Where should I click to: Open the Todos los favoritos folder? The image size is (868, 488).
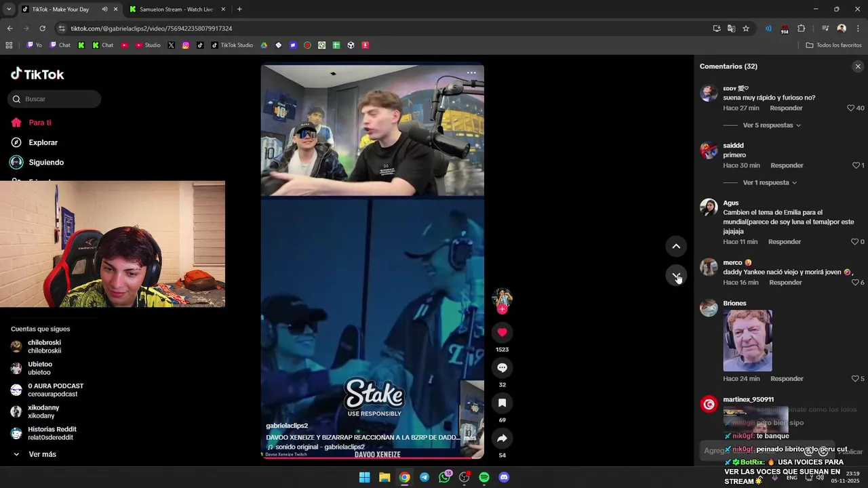point(833,45)
